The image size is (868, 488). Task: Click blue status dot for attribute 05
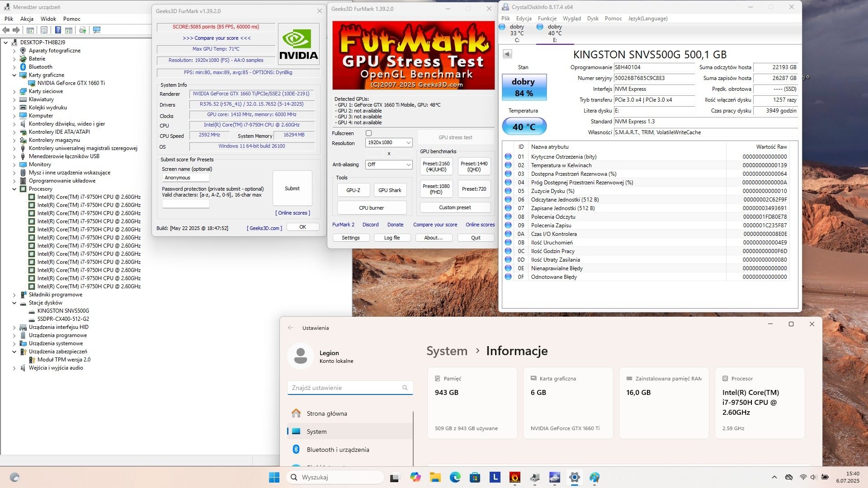click(x=508, y=191)
